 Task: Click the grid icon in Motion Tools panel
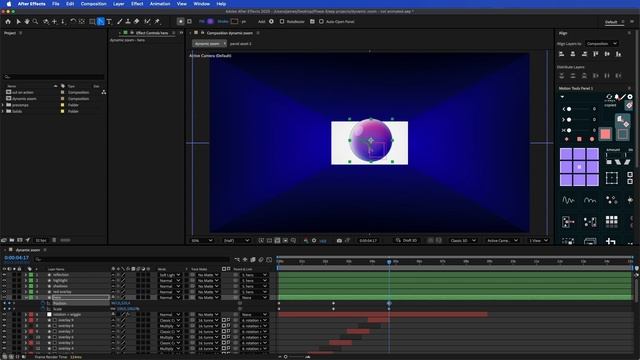point(611,221)
